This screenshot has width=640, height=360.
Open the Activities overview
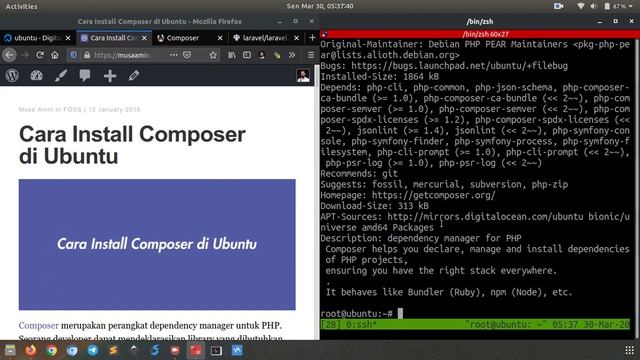coord(21,6)
